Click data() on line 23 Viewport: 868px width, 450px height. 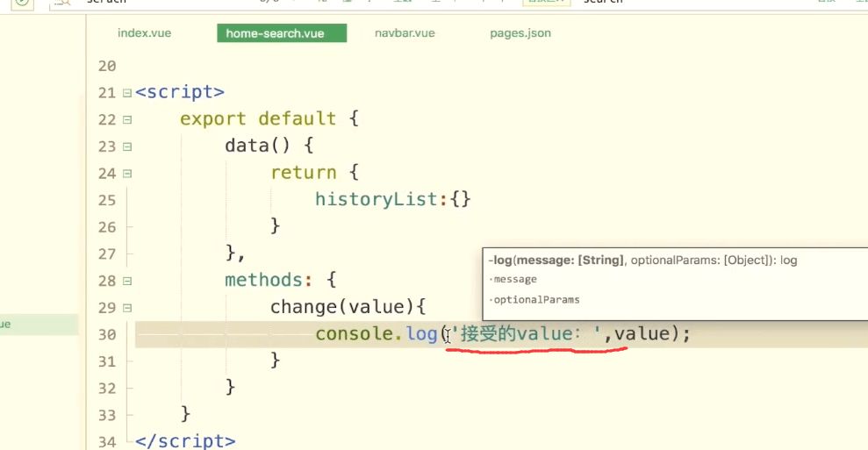(x=257, y=146)
